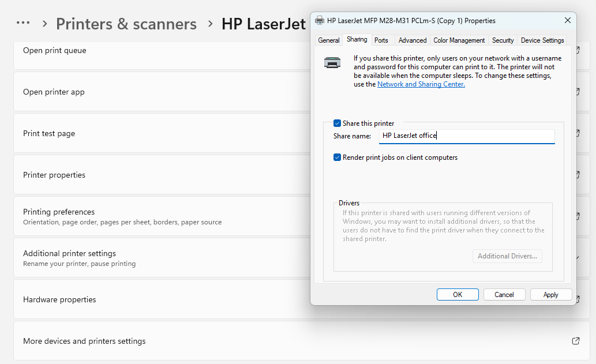Image resolution: width=596 pixels, height=364 pixels.
Task: Click the HP LaserJet breadcrumb title
Action: click(x=264, y=24)
